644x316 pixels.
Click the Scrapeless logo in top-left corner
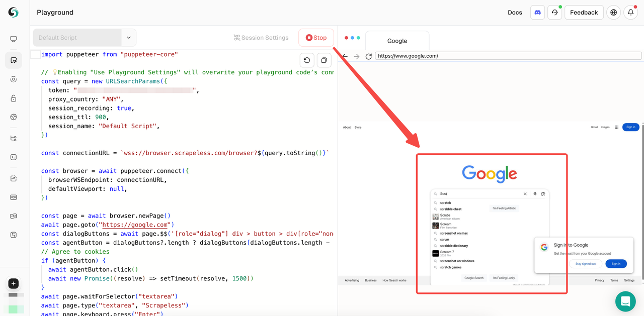(x=13, y=12)
